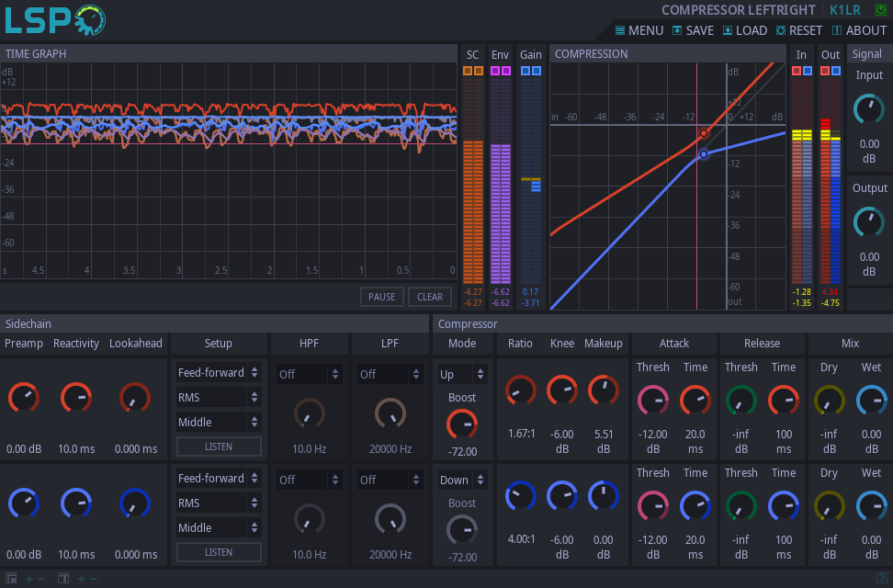
Task: Open the lower row LPF Off dropdown
Action: click(x=390, y=480)
